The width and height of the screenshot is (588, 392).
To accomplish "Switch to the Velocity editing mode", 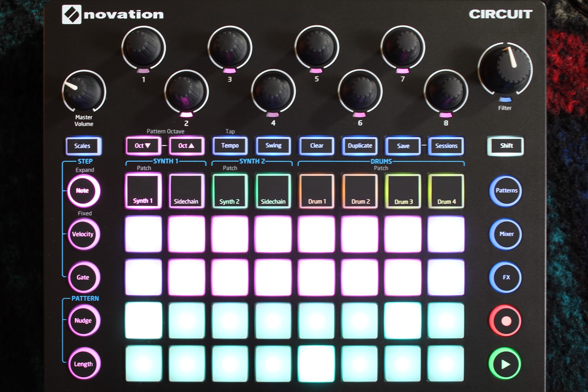I will (83, 234).
